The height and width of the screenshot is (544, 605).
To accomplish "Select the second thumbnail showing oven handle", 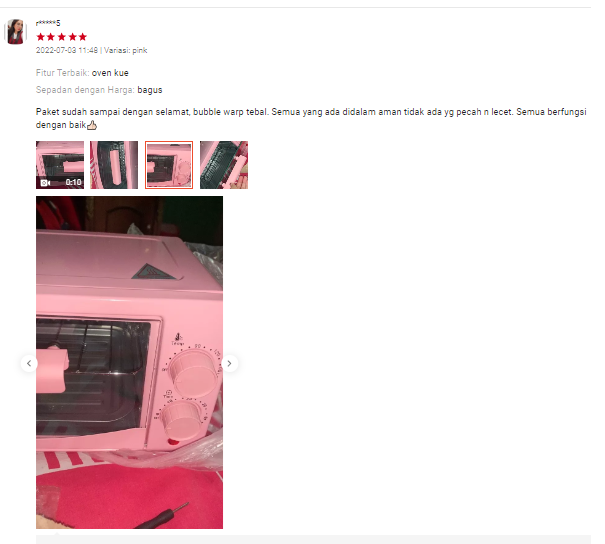I will (x=114, y=165).
